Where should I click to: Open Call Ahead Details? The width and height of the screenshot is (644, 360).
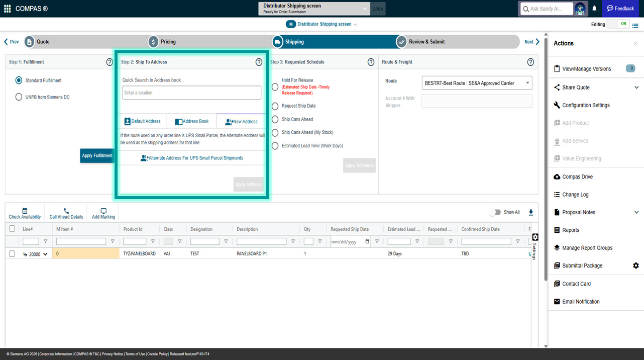pyautogui.click(x=66, y=211)
